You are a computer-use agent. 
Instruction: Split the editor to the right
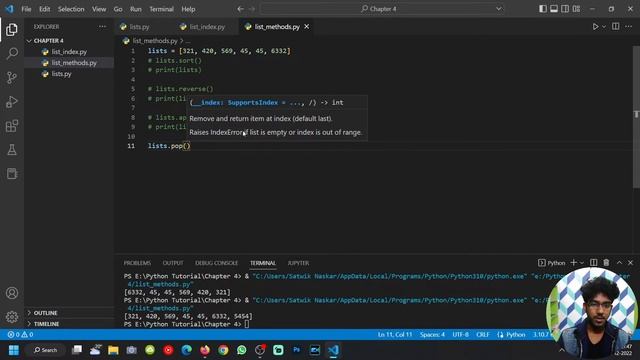pyautogui.click(x=616, y=27)
